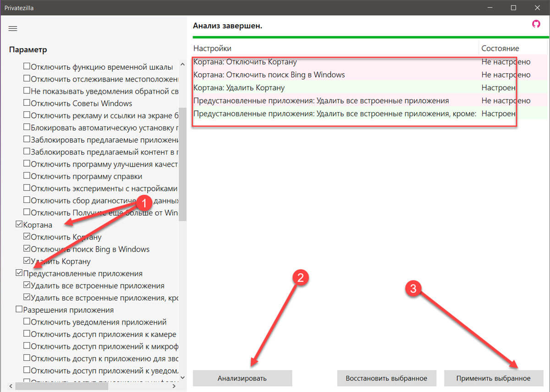Uncheck Удалить все встроенные приложения, кроме checkbox
The height and width of the screenshot is (392, 550).
pos(27,298)
